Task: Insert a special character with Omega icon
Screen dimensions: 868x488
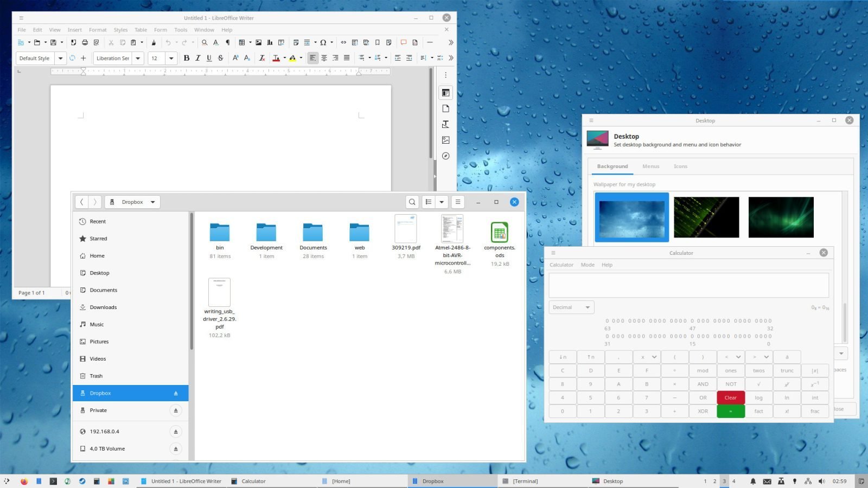Action: click(x=323, y=42)
